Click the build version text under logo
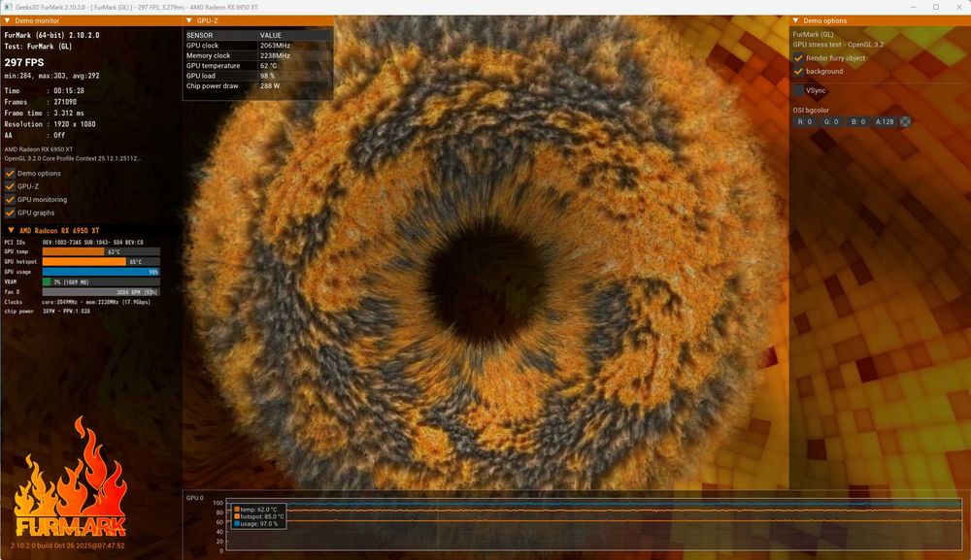Viewport: 971px width, 560px height. [68, 545]
